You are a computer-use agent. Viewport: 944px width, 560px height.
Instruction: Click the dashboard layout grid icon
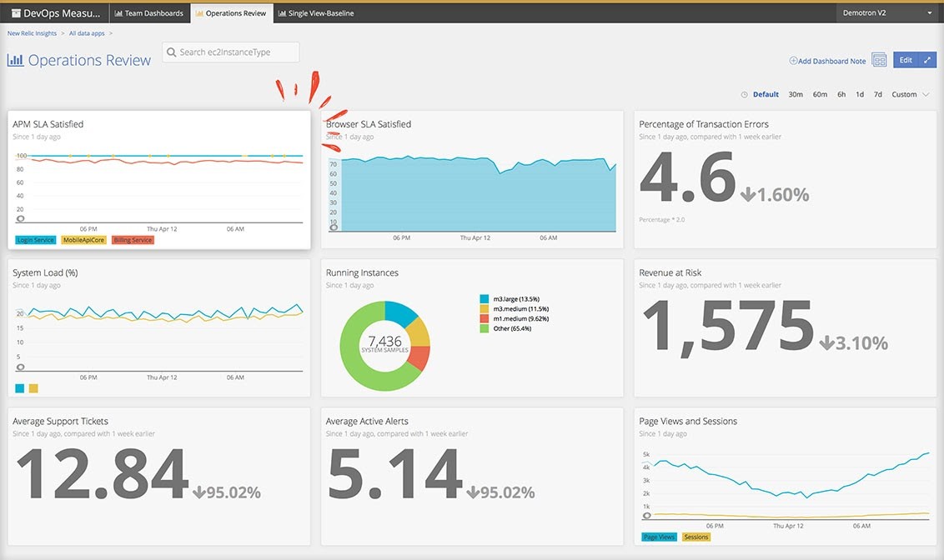pyautogui.click(x=879, y=60)
